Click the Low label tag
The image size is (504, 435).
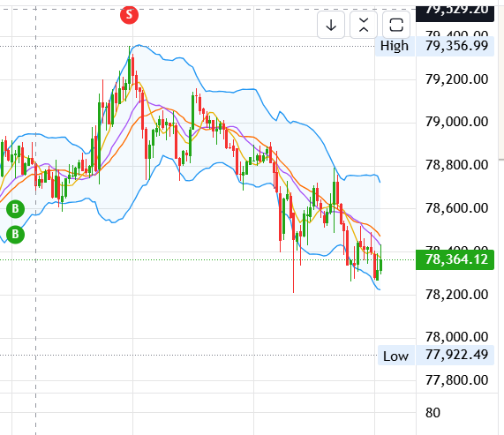(x=396, y=356)
